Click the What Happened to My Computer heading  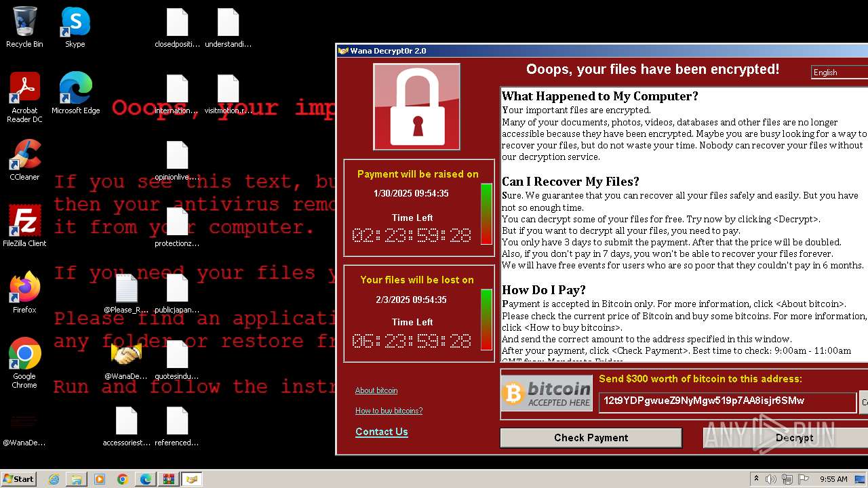600,96
